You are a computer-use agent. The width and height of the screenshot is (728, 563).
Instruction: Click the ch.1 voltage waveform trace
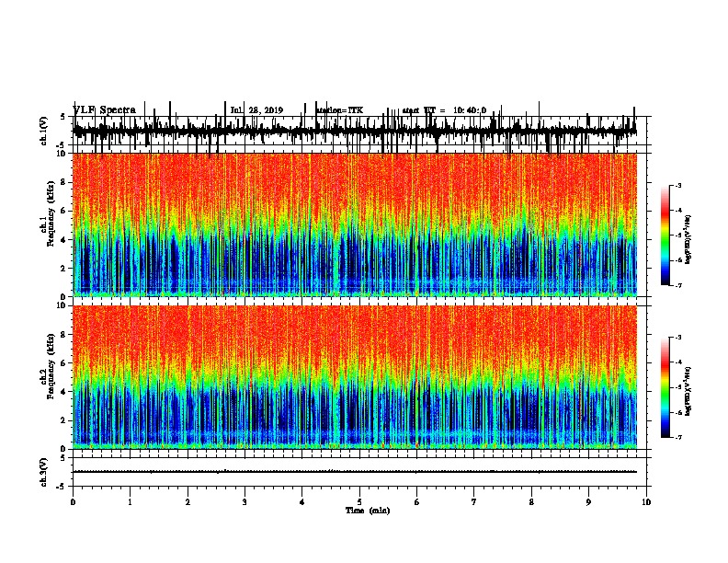click(x=354, y=130)
